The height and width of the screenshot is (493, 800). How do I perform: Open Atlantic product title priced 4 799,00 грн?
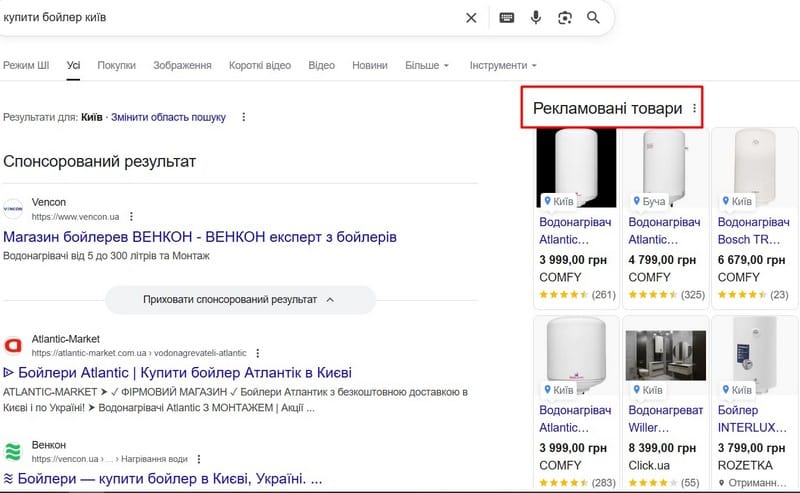[664, 231]
